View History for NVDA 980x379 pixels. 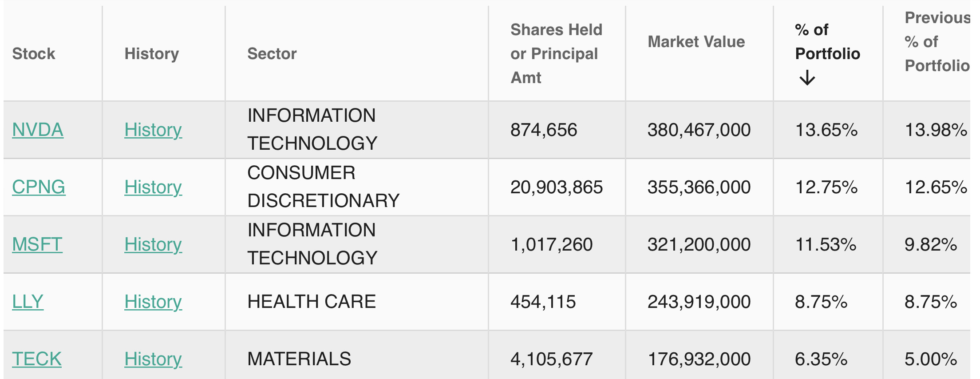click(x=153, y=130)
